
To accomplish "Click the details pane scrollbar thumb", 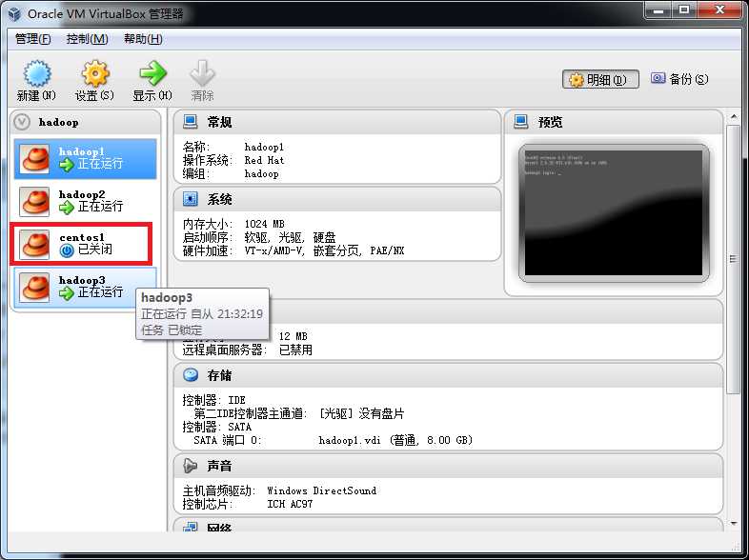I will (734, 259).
